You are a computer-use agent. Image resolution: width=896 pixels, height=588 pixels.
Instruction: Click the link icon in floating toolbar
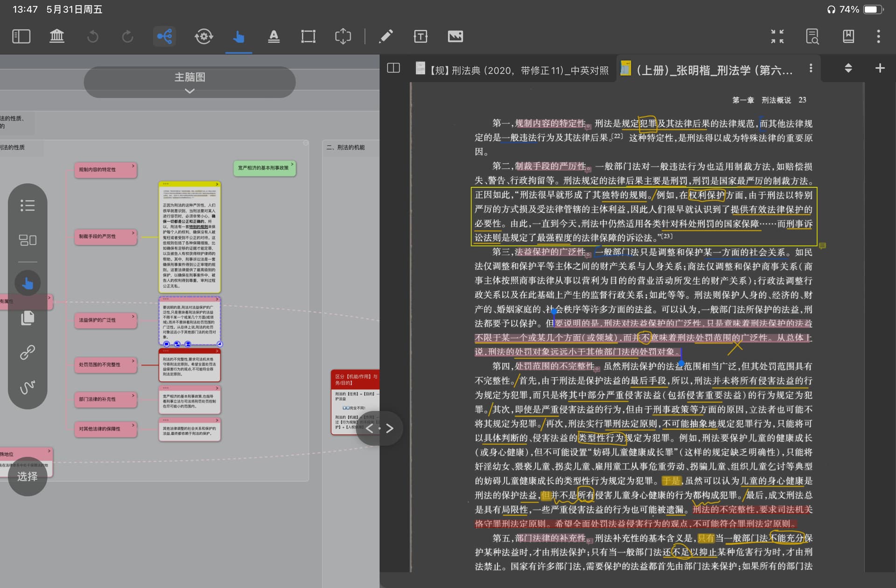[x=28, y=352]
